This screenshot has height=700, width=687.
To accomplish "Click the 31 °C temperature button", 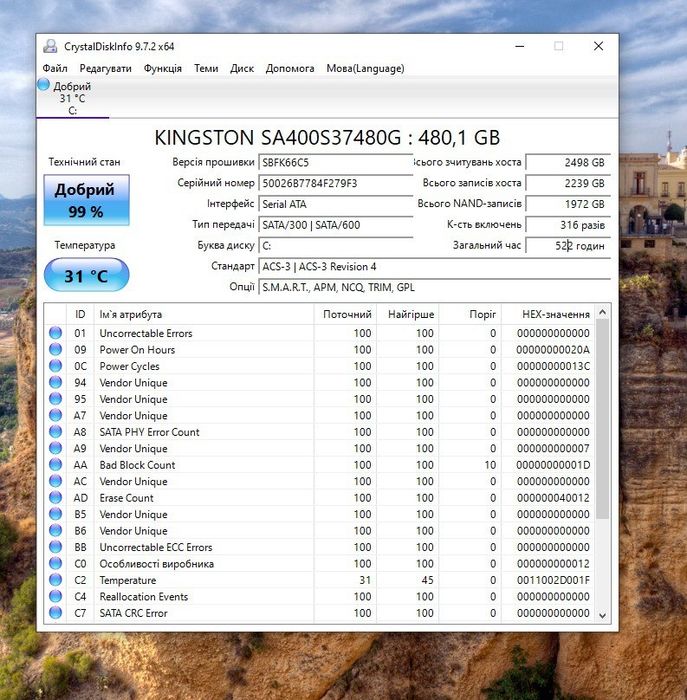I will pyautogui.click(x=87, y=275).
